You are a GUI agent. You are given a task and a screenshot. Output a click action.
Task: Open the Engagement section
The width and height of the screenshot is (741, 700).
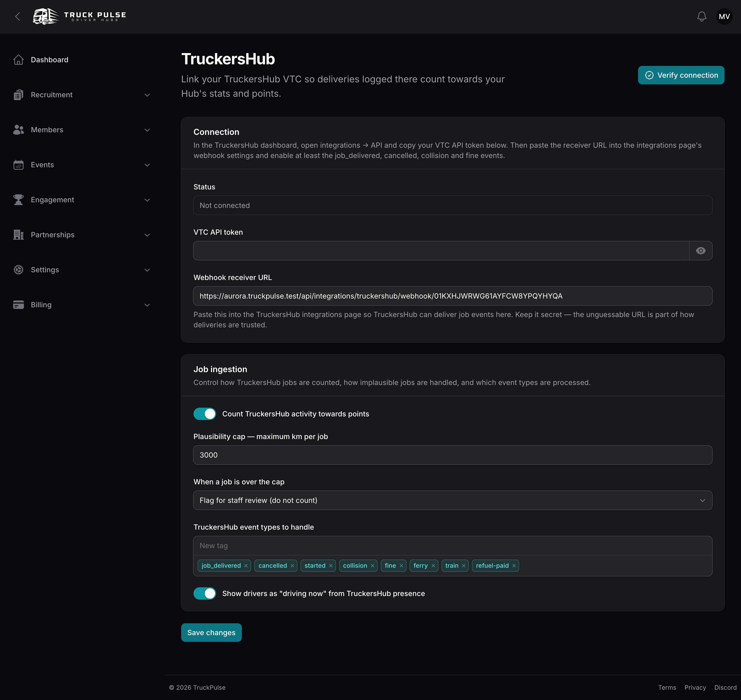(x=52, y=200)
